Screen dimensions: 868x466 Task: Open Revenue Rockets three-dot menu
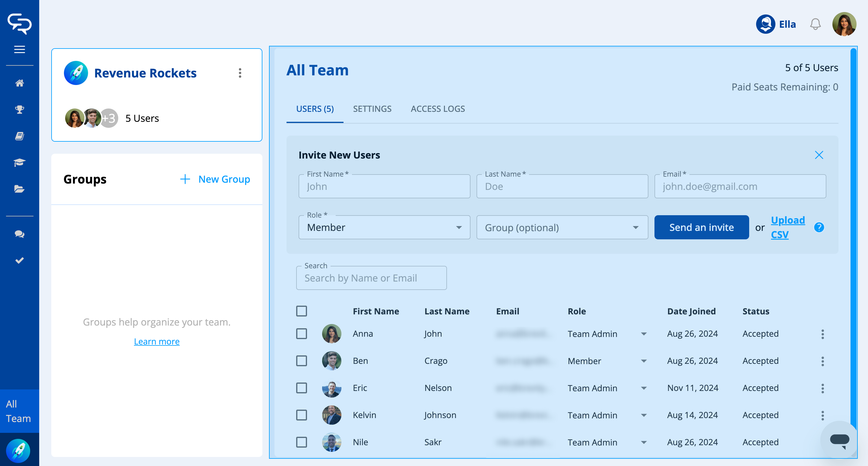(240, 73)
